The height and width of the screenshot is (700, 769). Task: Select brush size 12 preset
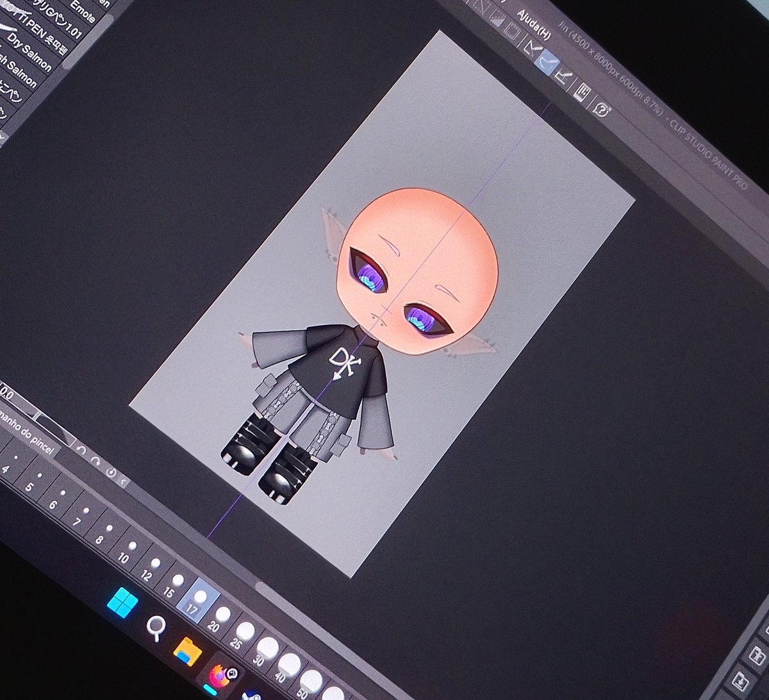pyautogui.click(x=151, y=568)
